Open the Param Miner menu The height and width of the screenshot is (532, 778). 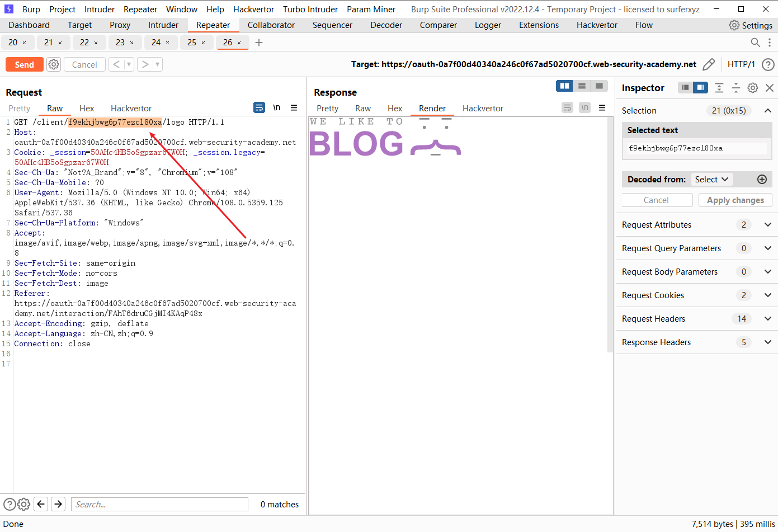[371, 9]
